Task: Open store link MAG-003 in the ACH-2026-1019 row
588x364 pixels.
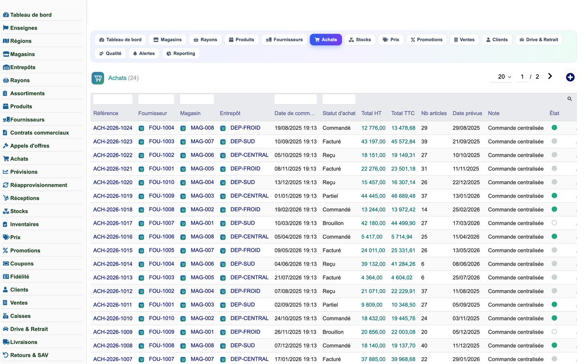Action: point(202,196)
